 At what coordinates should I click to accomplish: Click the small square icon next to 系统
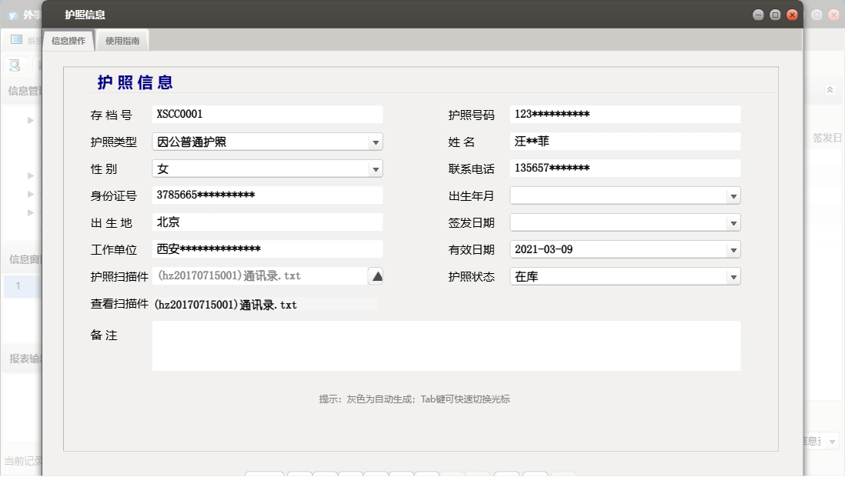(17, 38)
